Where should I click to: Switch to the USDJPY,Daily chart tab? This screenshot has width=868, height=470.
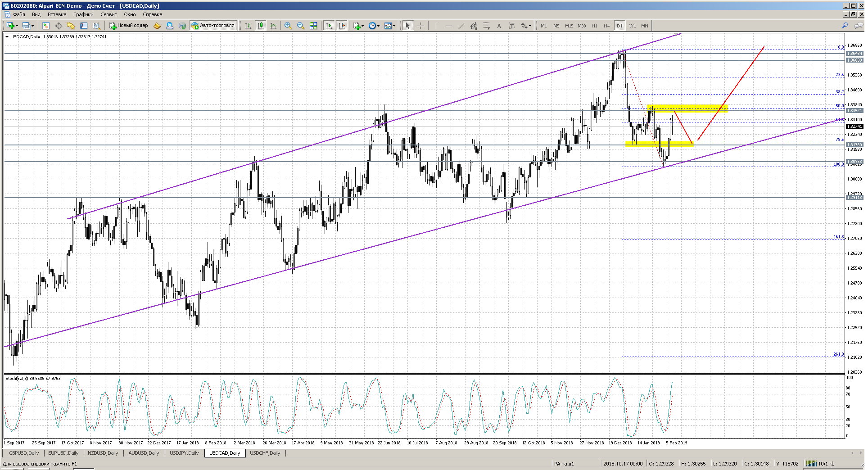(184, 453)
